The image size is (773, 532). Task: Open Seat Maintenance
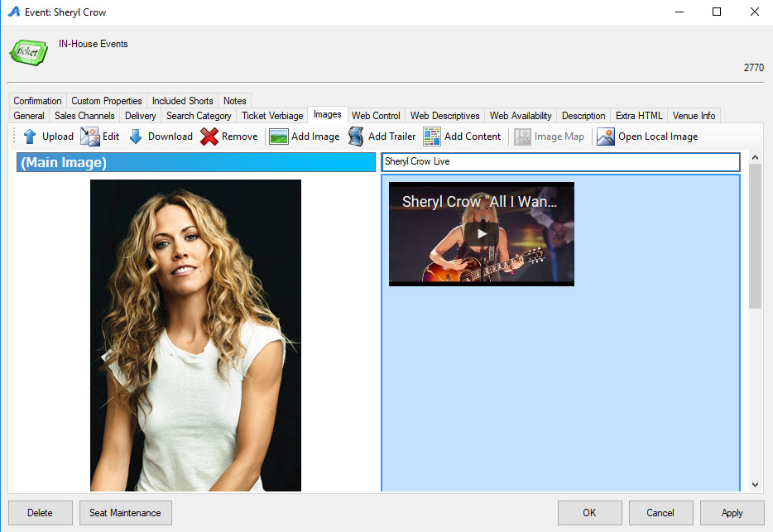click(125, 513)
